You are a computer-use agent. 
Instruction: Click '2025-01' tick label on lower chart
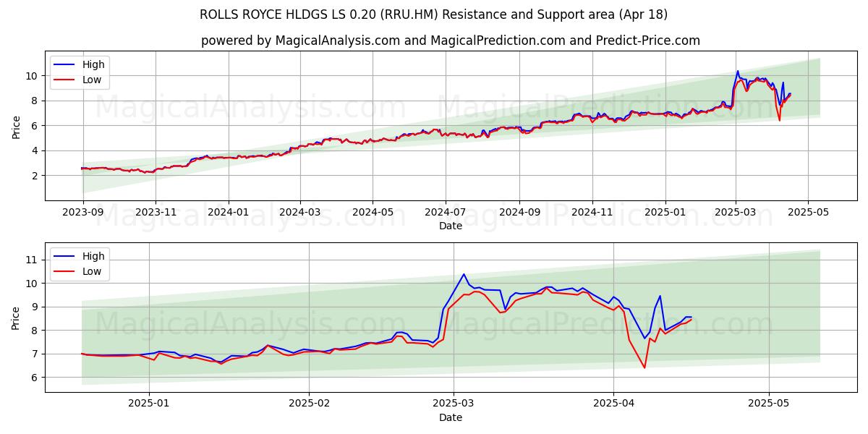pyautogui.click(x=149, y=404)
